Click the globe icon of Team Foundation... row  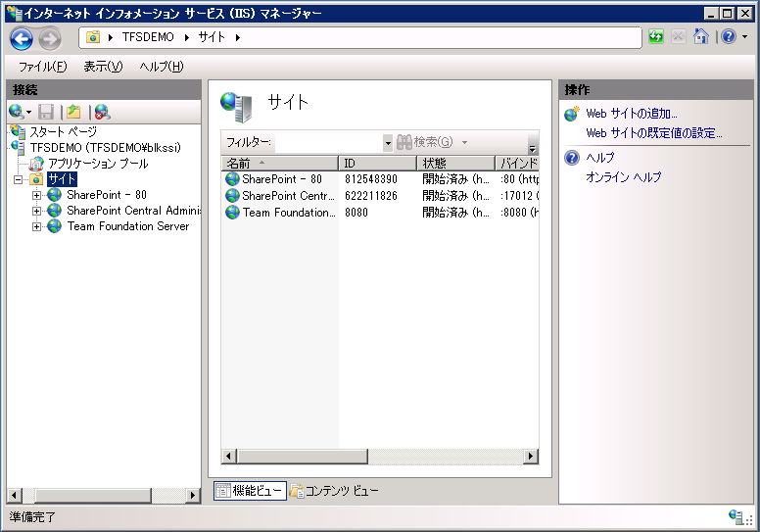[233, 212]
